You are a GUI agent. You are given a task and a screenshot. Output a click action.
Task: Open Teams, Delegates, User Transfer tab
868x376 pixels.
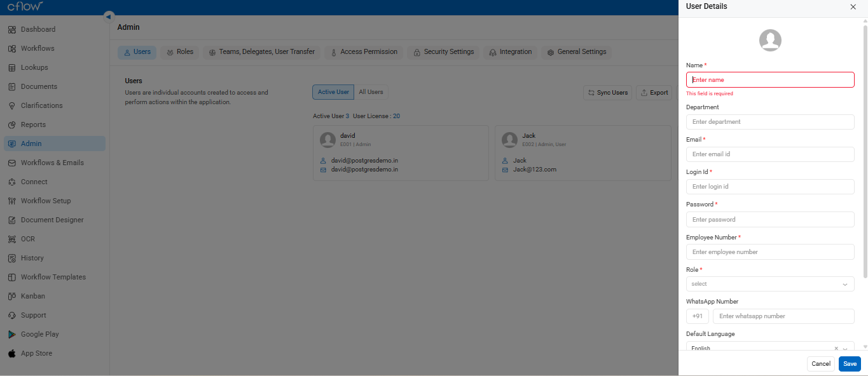[x=261, y=52]
